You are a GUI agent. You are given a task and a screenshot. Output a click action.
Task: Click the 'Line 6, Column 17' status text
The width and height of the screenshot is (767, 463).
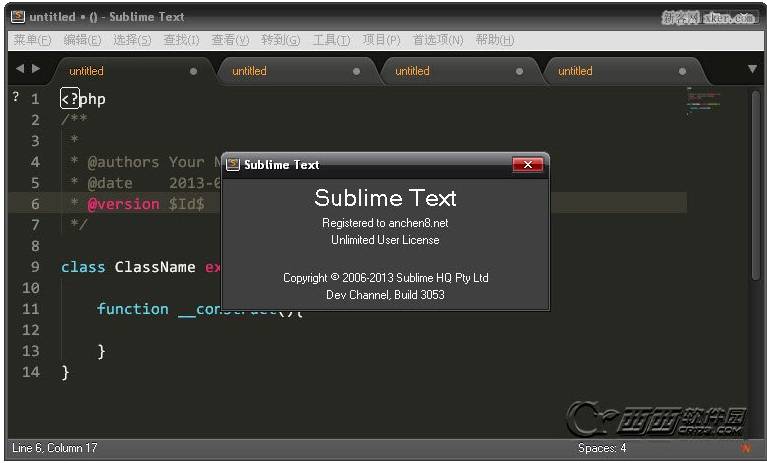pos(55,448)
